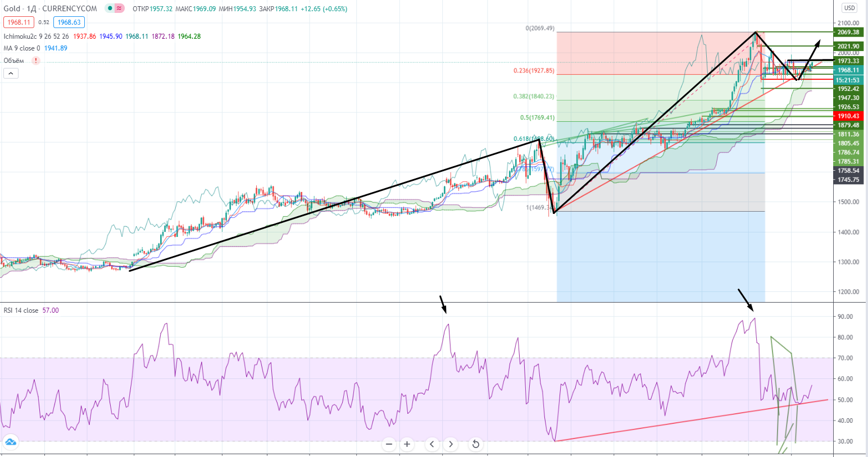This screenshot has height=457, width=868.
Task: Collapse the indicator legend with the chevron
Action: (x=11, y=73)
